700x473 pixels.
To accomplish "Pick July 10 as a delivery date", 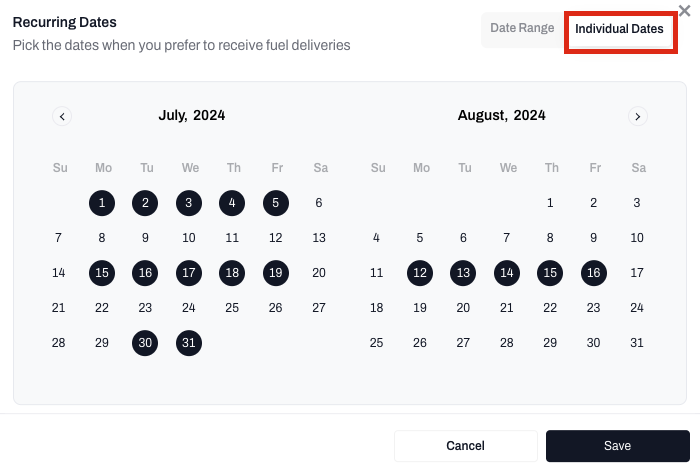I will click(189, 238).
